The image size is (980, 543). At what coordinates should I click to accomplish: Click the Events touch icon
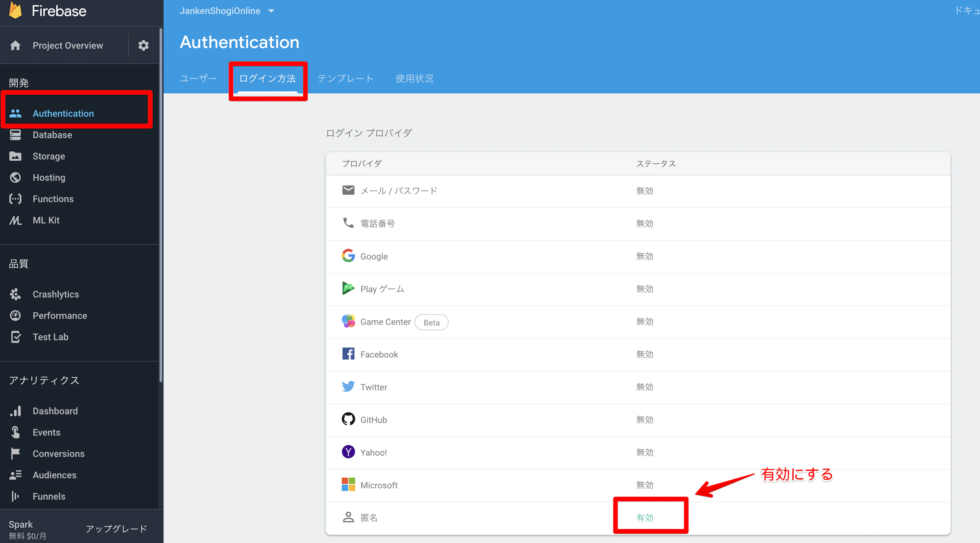click(15, 432)
